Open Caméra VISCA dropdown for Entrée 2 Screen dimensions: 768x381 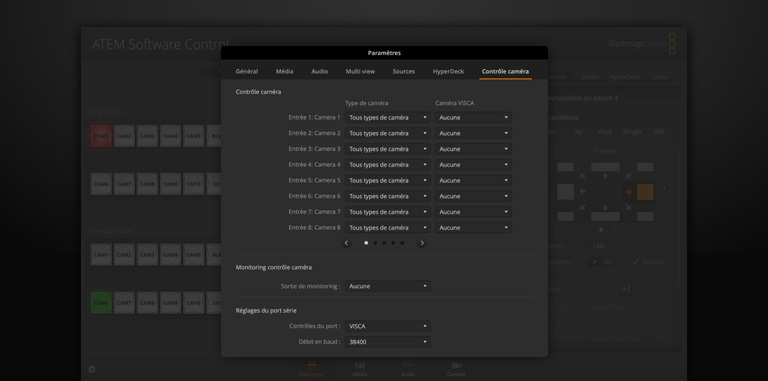pos(474,133)
